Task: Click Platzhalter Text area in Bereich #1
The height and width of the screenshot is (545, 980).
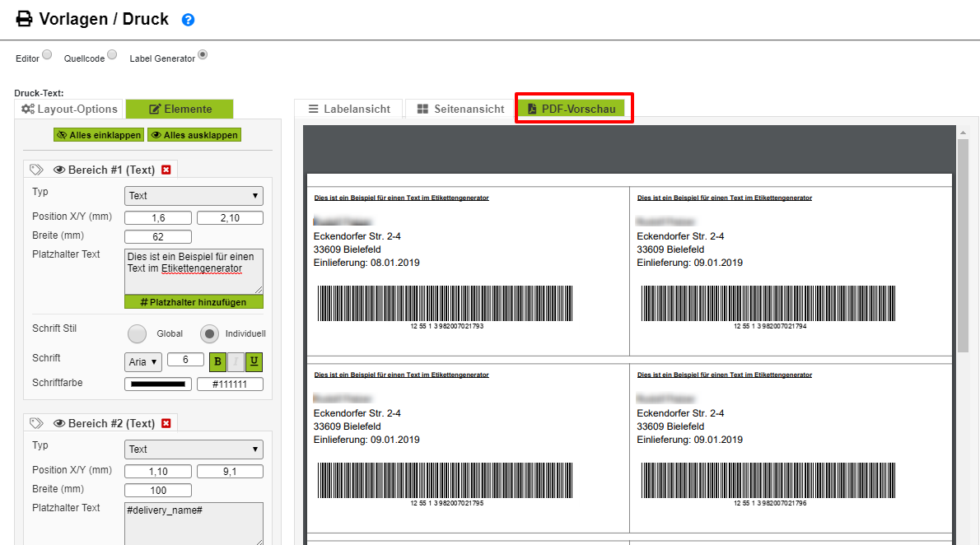Action: 194,271
